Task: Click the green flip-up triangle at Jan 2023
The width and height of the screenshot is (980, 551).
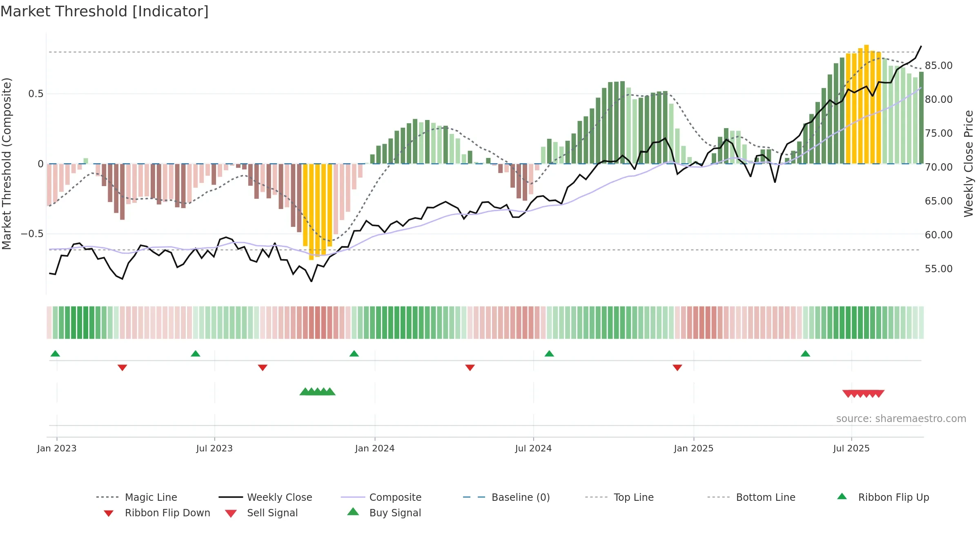Action: point(55,353)
